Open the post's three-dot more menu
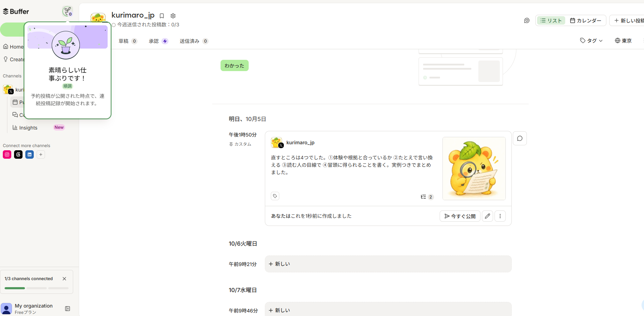 (500, 216)
